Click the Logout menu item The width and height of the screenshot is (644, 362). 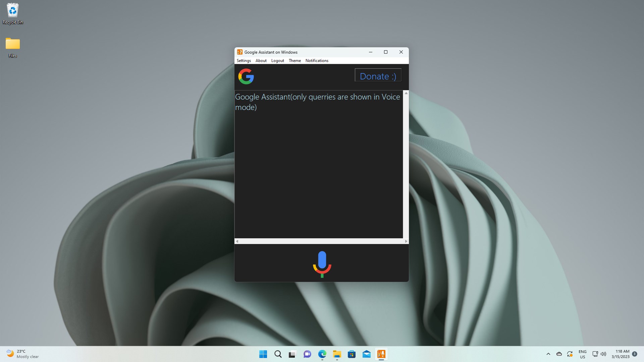[x=277, y=61]
